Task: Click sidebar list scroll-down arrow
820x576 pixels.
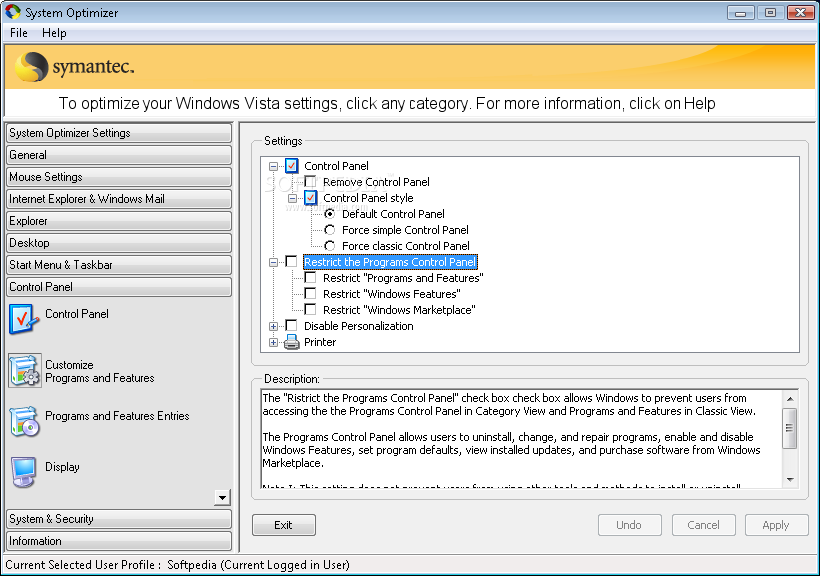Action: click(x=222, y=498)
